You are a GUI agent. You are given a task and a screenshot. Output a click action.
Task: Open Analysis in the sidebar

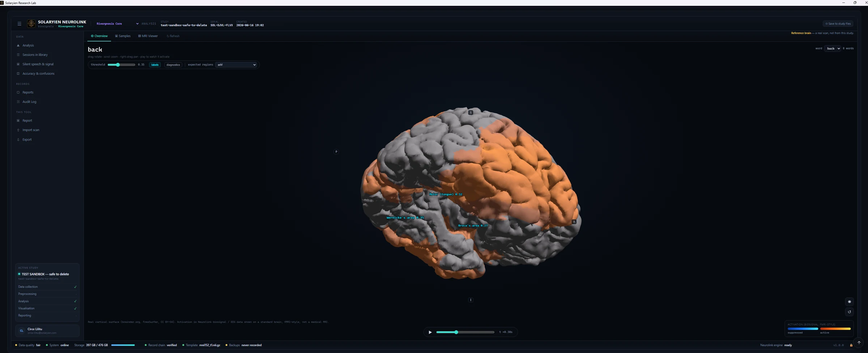click(x=28, y=46)
